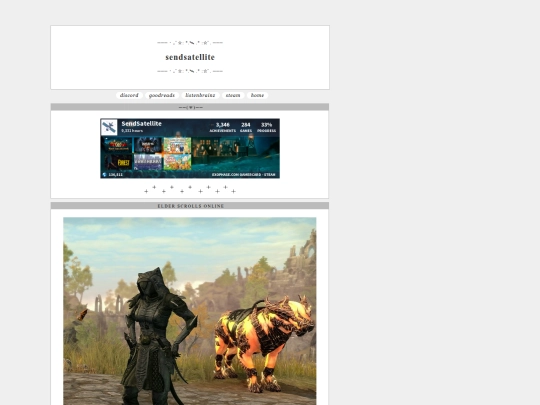Click the sendsatellite page title

pyautogui.click(x=190, y=57)
